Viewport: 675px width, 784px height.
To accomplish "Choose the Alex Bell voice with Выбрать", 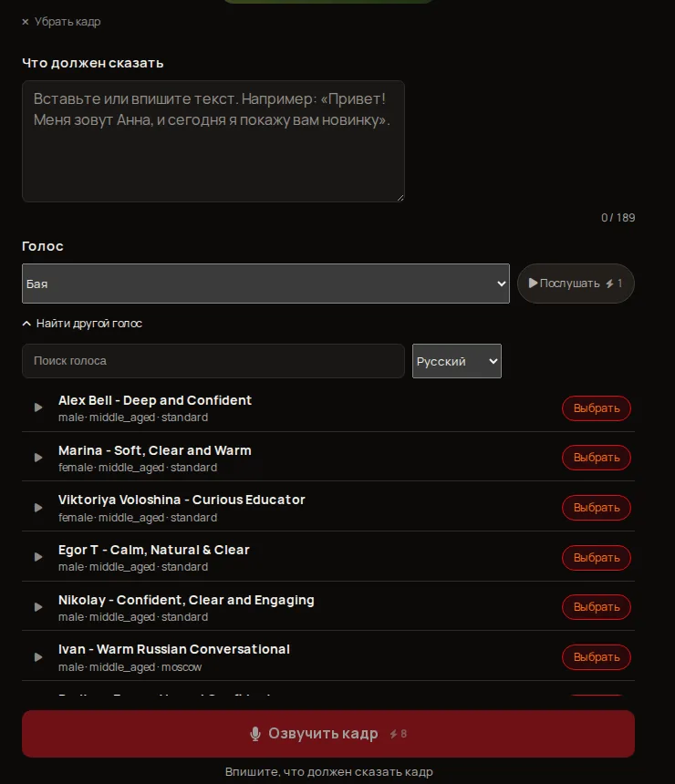I will (597, 408).
